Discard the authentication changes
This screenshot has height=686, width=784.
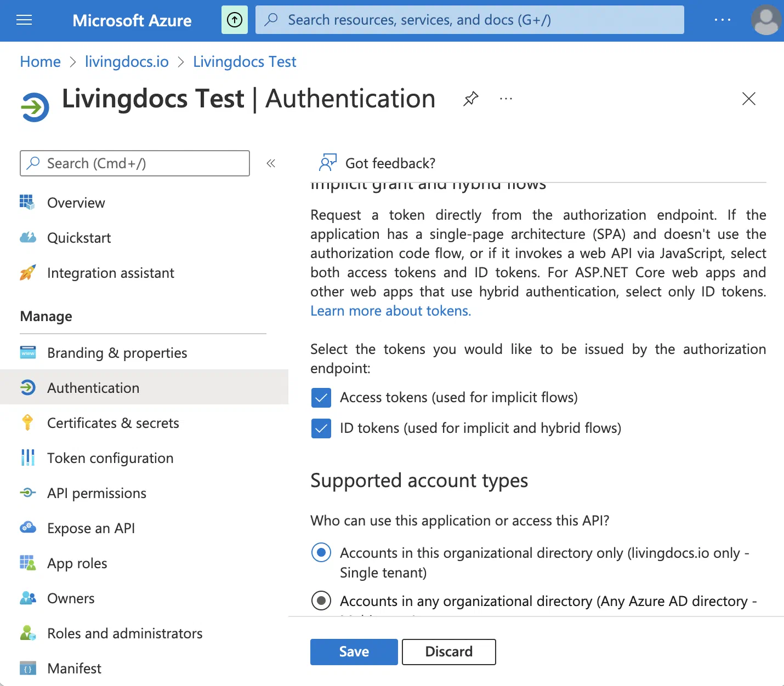point(449,651)
